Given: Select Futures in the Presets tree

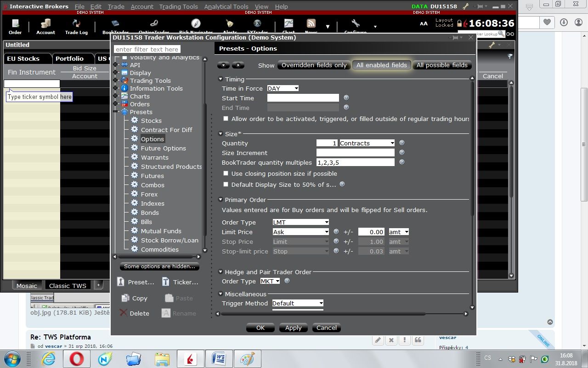Looking at the screenshot, I should pos(152,176).
